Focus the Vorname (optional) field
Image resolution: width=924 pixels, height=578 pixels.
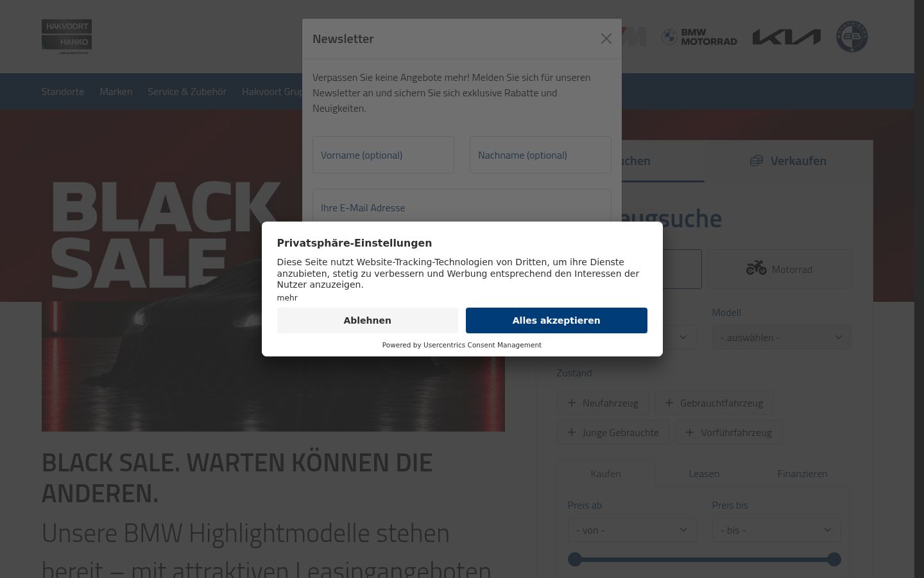point(383,155)
